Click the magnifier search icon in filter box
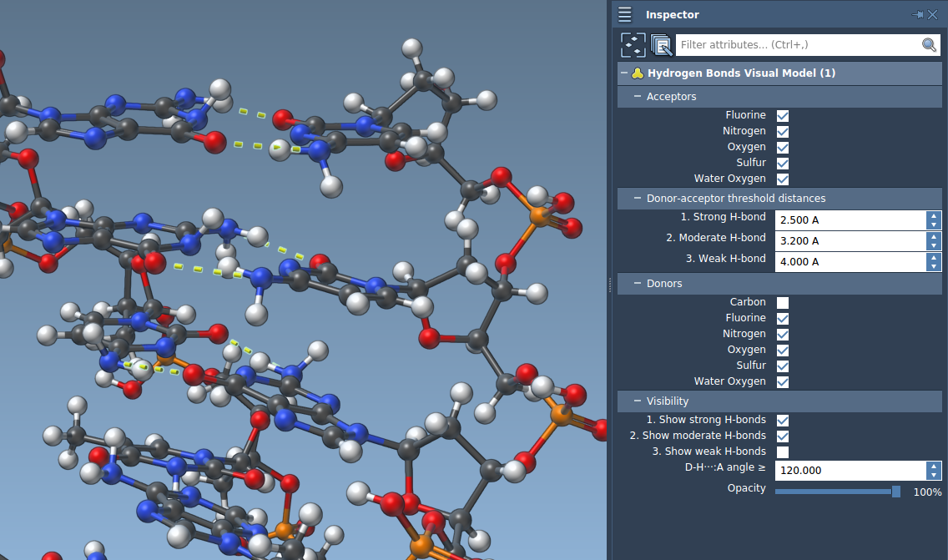948x560 pixels. pyautogui.click(x=929, y=45)
